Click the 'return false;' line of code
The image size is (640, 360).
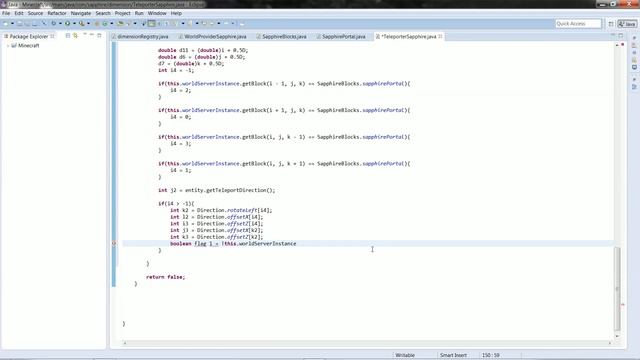coord(165,277)
